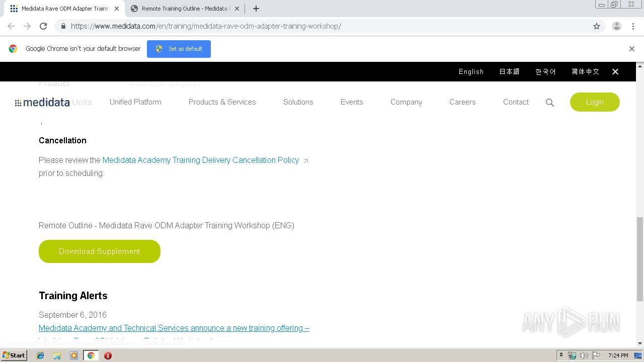This screenshot has height=362, width=644.
Task: Open Chrome three-dot menu
Action: click(x=633, y=26)
